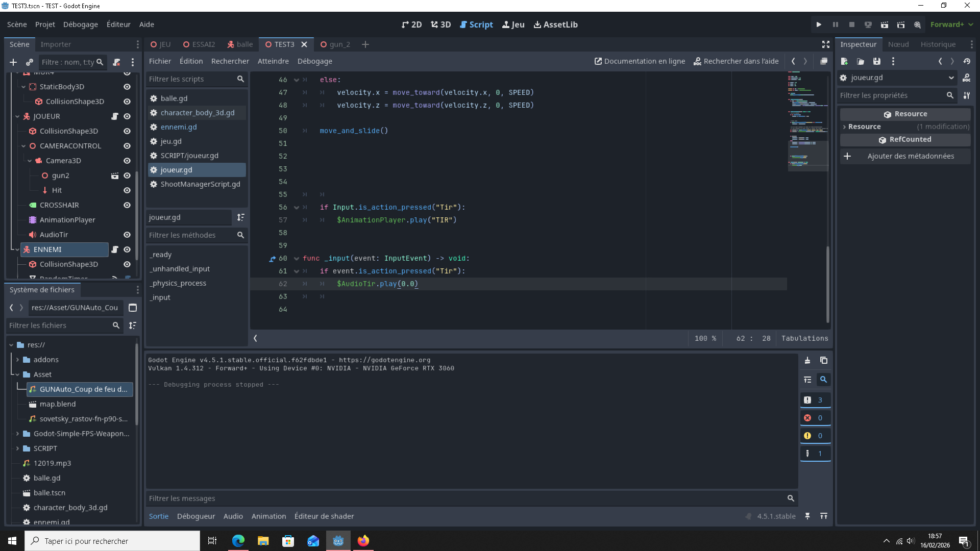The image size is (980, 551).
Task: Toggle visibility of the ENNEMI node
Action: point(127,249)
